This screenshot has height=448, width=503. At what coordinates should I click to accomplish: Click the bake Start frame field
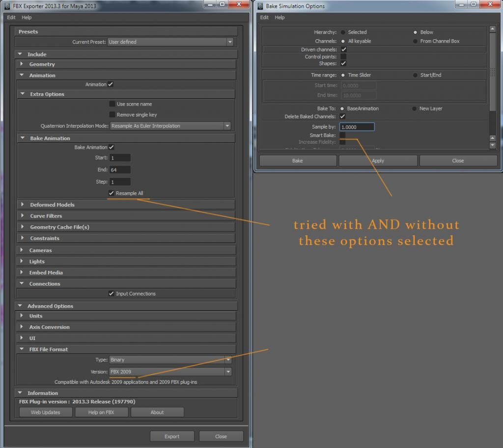120,158
